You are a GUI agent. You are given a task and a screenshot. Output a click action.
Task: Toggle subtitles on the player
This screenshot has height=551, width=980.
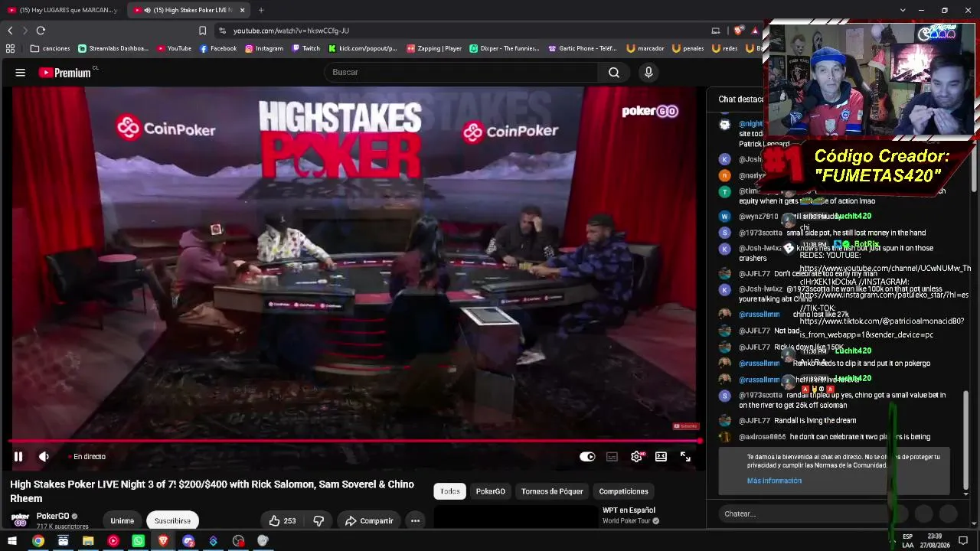point(612,457)
